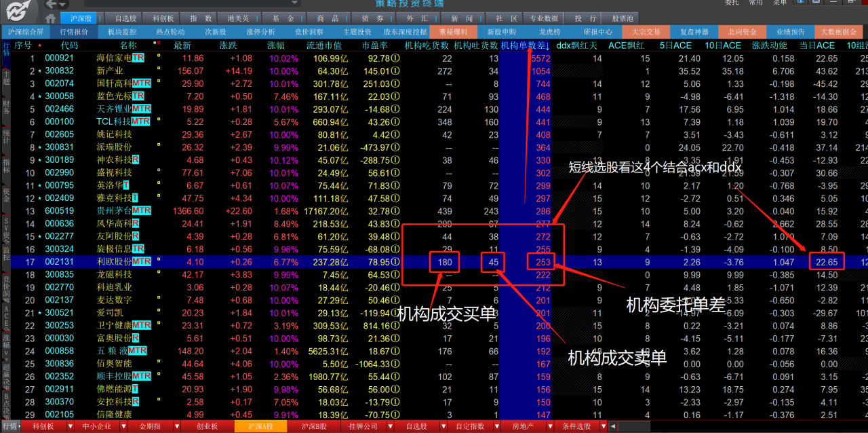868x433 pixels.
Task: Click the R badge beside 神农科技
Action: pos(136,160)
